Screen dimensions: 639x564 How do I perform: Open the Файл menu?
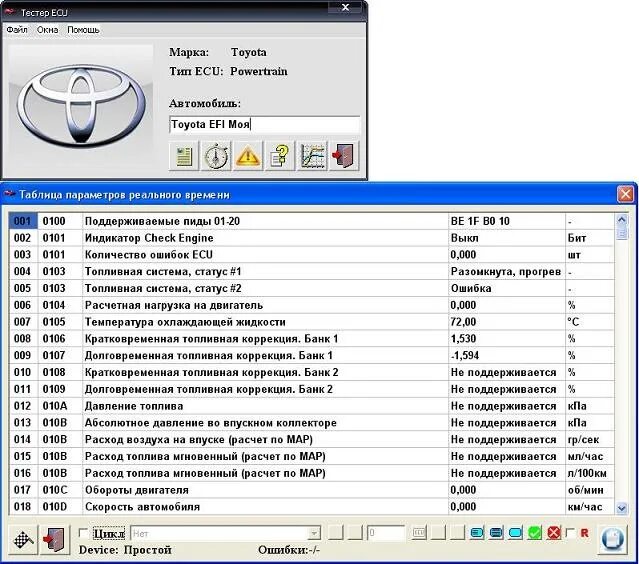(x=17, y=30)
